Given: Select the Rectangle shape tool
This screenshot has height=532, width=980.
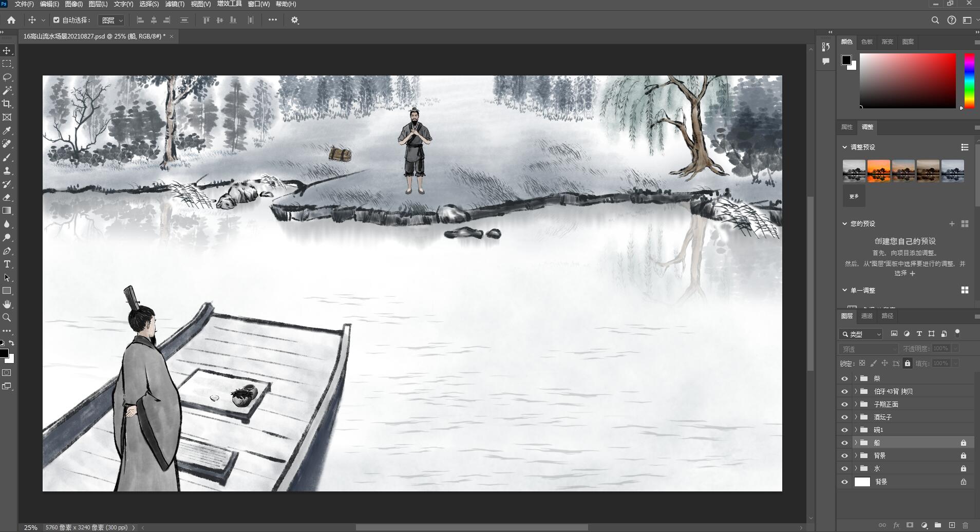Looking at the screenshot, I should [x=7, y=291].
